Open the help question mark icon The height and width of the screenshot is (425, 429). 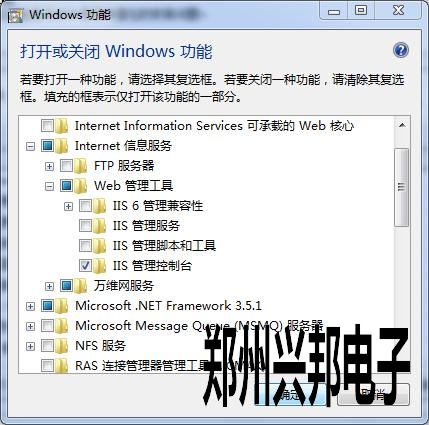[x=401, y=50]
